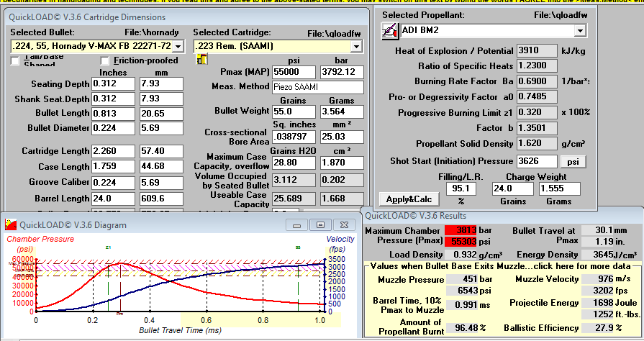Open the Selected Cartridge dropdown list
This screenshot has width=644, height=341.
(x=356, y=47)
